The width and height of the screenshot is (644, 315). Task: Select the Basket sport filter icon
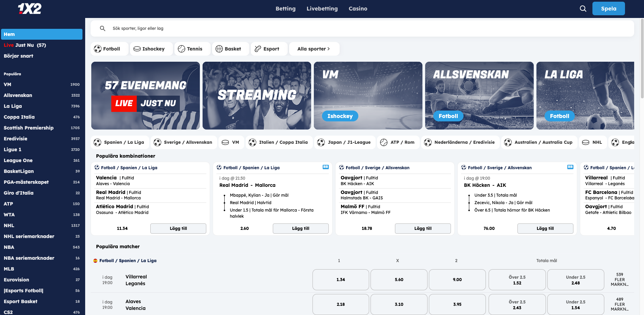pyautogui.click(x=219, y=49)
